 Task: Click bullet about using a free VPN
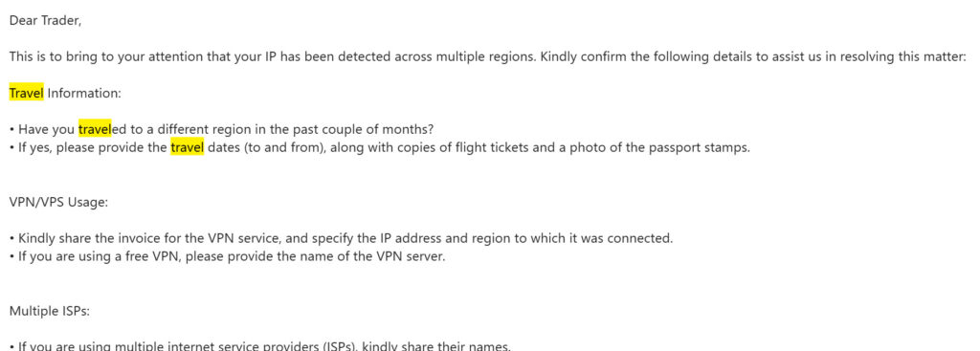click(x=228, y=256)
